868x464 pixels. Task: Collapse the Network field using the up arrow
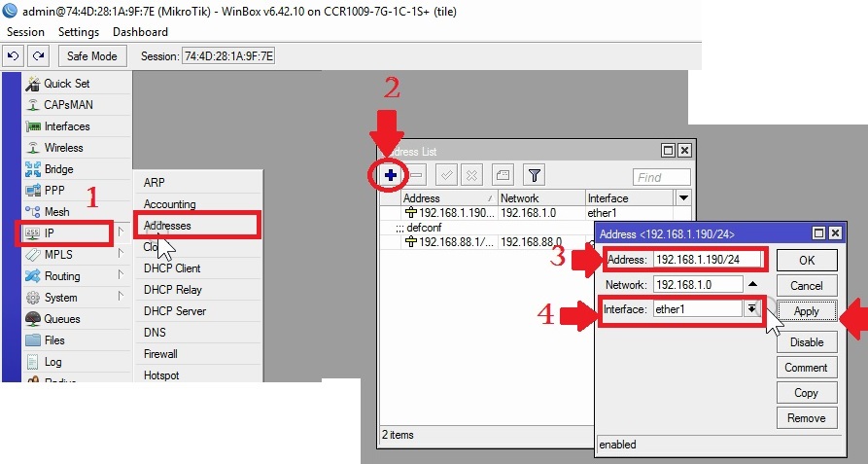pos(751,284)
